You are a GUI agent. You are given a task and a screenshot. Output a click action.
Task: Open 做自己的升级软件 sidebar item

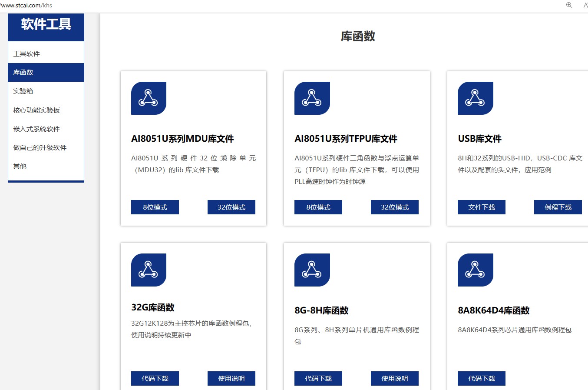(x=46, y=147)
